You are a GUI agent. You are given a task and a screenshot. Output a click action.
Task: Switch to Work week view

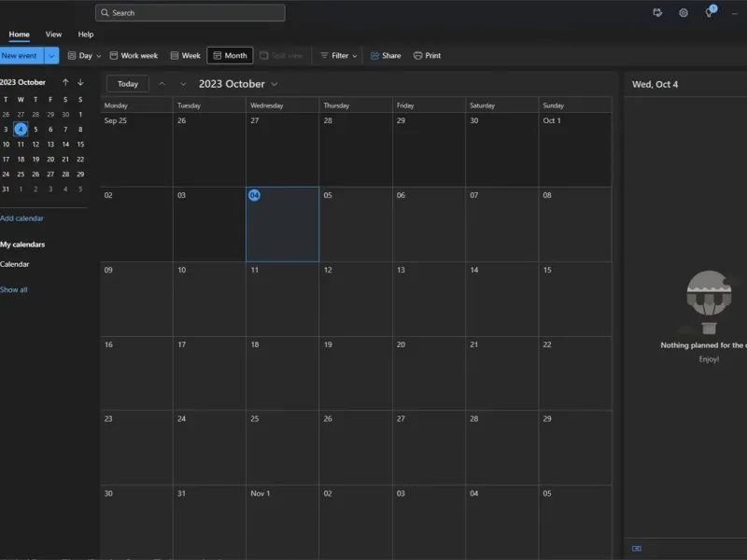point(134,55)
